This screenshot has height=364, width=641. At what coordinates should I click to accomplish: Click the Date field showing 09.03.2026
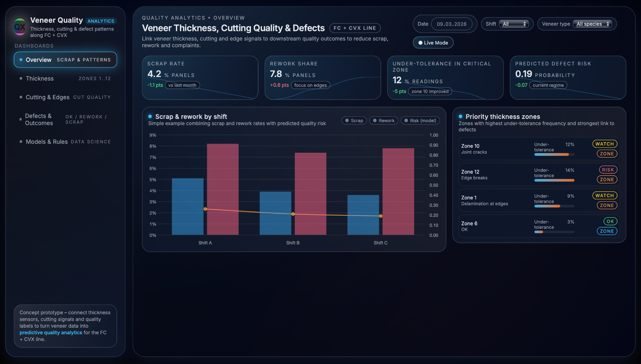(x=451, y=24)
